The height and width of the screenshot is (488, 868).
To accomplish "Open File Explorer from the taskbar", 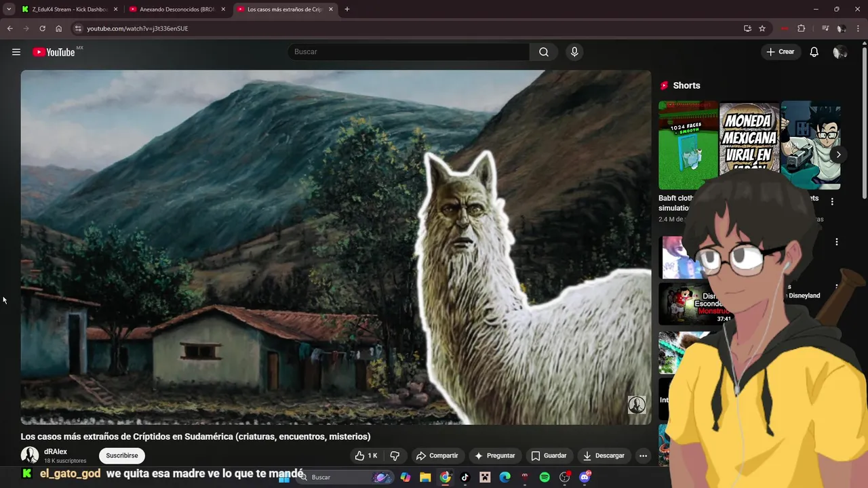I will click(425, 477).
